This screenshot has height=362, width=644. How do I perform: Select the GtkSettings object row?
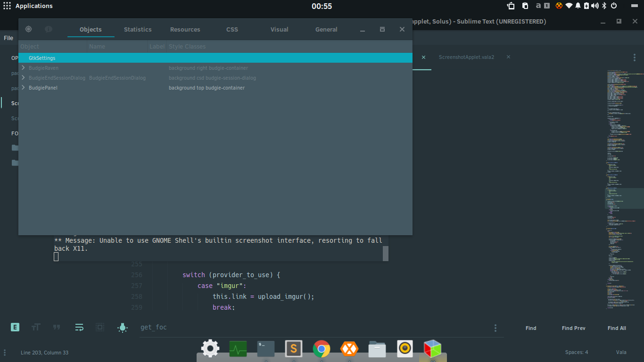point(215,58)
